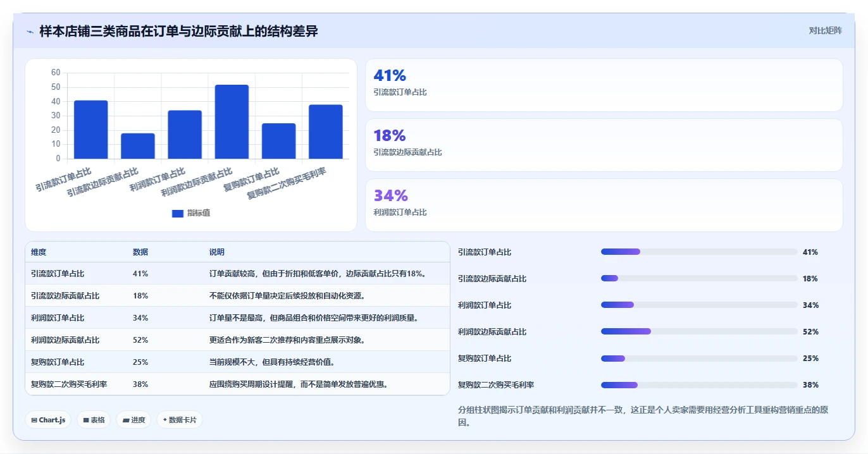Screen dimensions: 868x454
Task: Click the 复购款二次购买毛利率 38% progress bar
Action: click(x=699, y=384)
